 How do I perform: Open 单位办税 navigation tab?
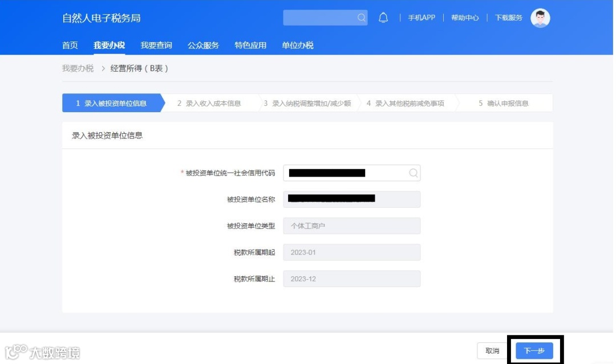coord(297,45)
